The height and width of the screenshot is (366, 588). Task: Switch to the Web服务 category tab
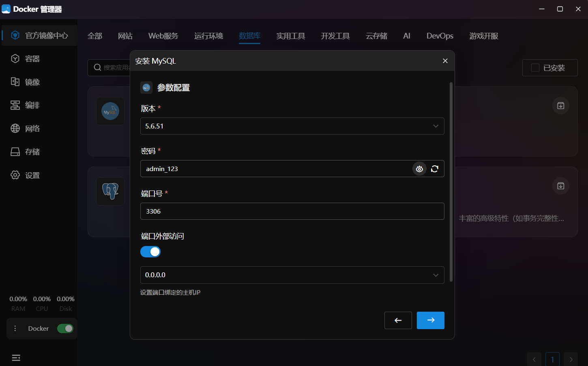(163, 36)
